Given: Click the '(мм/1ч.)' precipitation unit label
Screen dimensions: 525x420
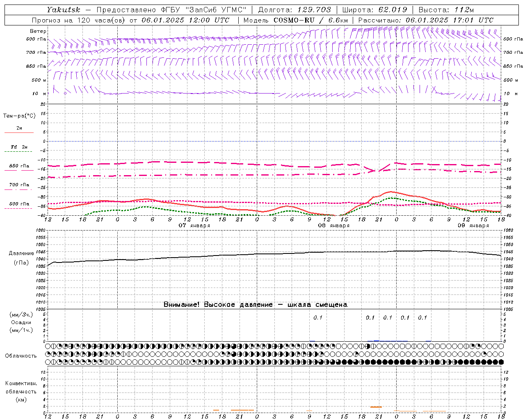Looking at the screenshot, I should [x=21, y=330].
